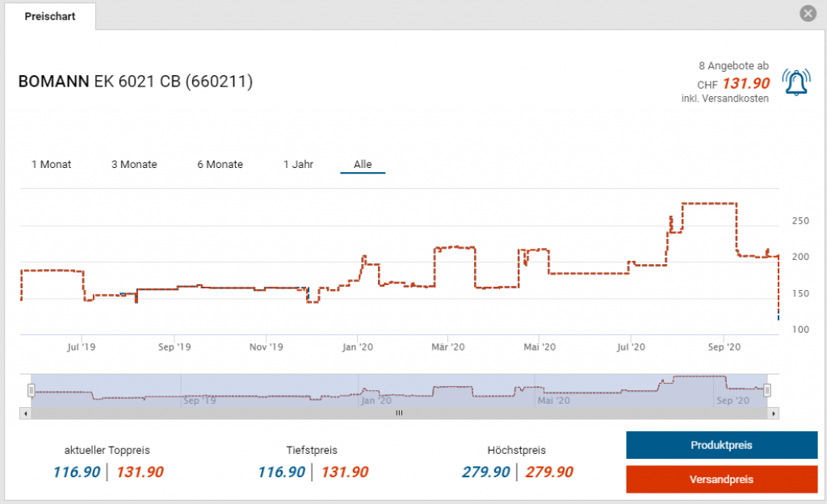827x504 pixels.
Task: Click the left range handle of the navigator
Action: 31,391
